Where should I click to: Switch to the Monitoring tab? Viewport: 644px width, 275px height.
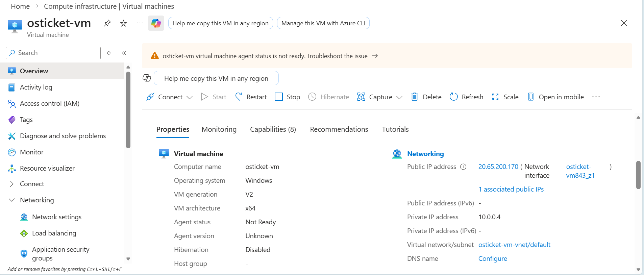219,129
